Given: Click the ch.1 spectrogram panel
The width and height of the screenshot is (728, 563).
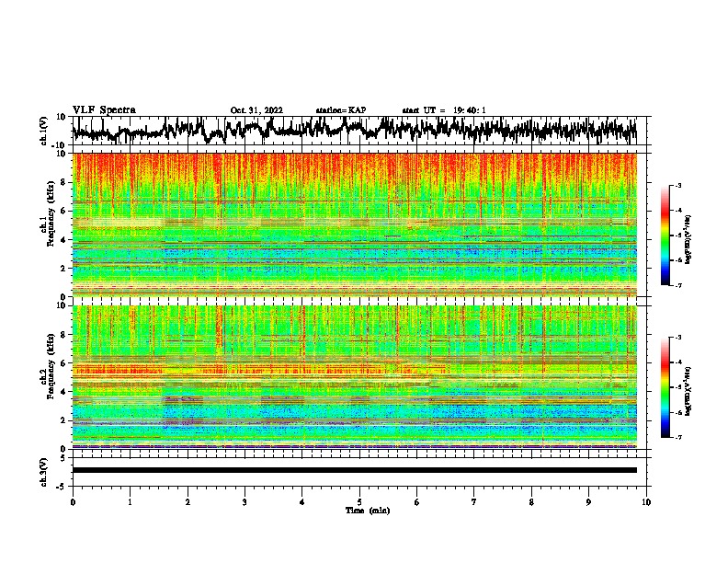Looking at the screenshot, I should pyautogui.click(x=355, y=224).
